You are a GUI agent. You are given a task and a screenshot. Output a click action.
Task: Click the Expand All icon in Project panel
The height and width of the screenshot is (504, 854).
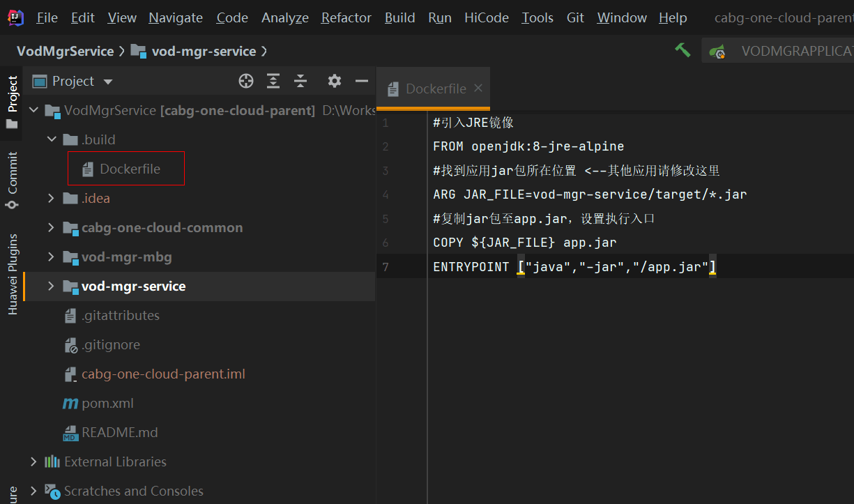(273, 82)
